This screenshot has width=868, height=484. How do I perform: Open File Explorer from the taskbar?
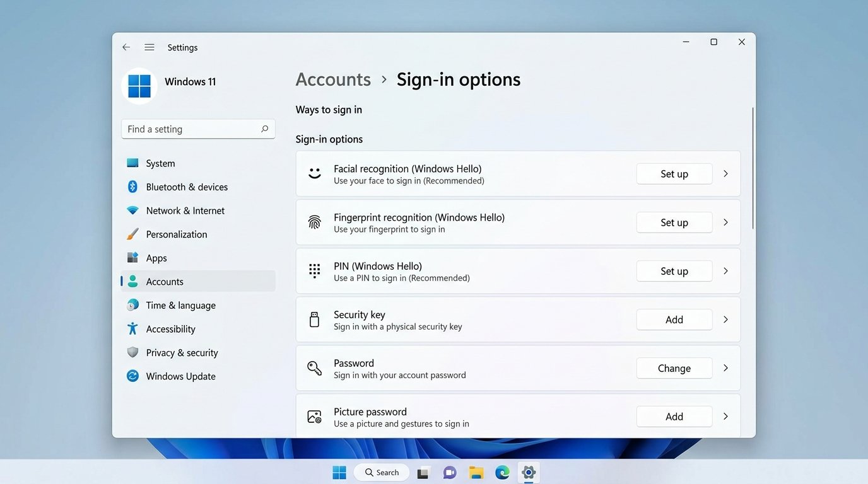pos(476,473)
